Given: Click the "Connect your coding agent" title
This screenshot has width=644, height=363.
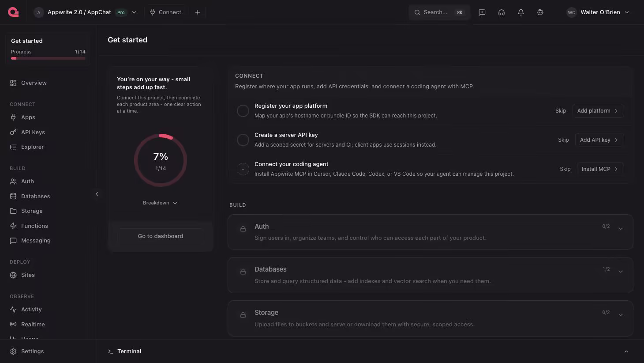Looking at the screenshot, I should click(x=291, y=164).
